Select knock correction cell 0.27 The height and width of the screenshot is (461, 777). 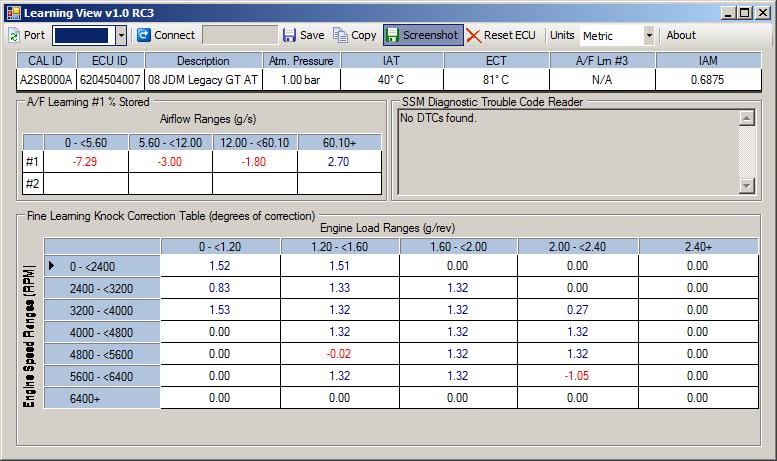click(x=578, y=310)
